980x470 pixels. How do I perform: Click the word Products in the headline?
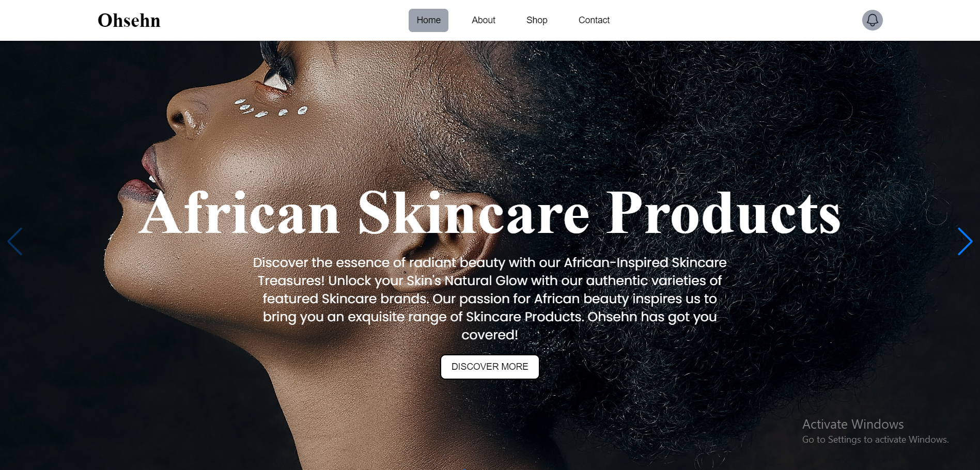click(723, 213)
